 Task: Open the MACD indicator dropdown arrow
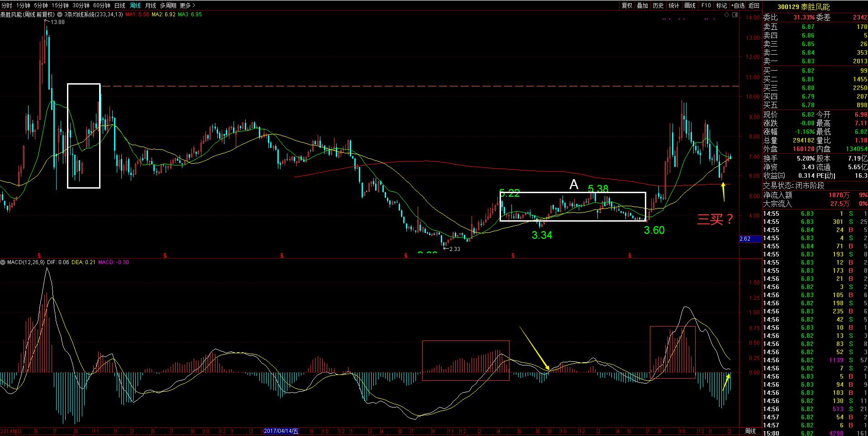[3, 262]
